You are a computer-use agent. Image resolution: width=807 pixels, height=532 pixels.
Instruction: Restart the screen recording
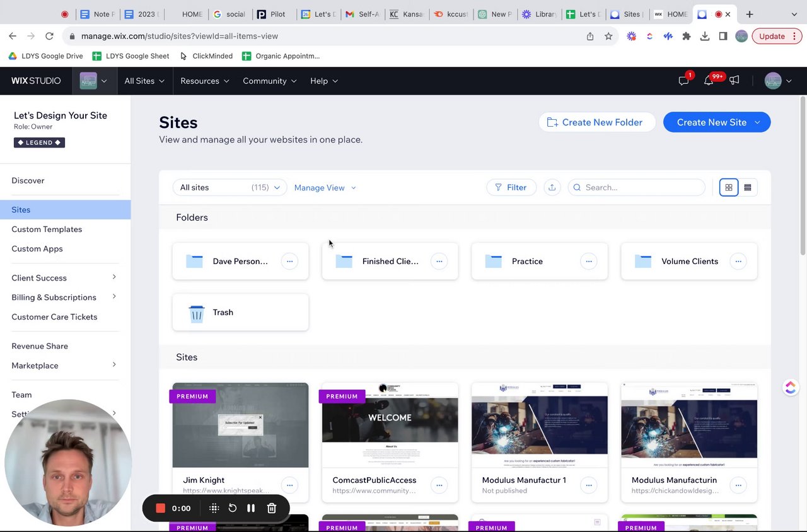(x=232, y=508)
